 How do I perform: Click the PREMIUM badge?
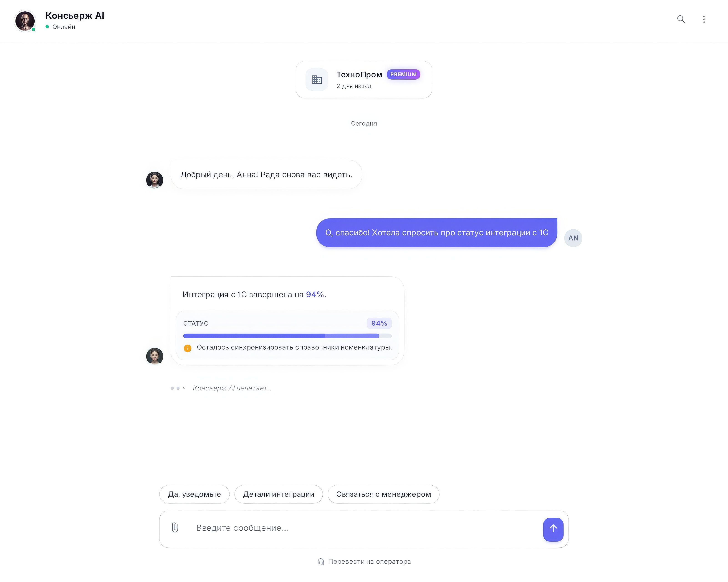coord(403,75)
